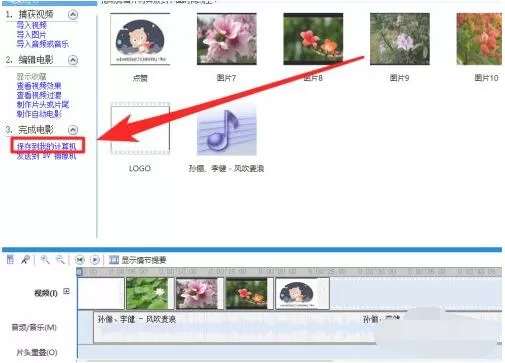Viewport: 505px width, 363px height.
Task: Click 发送到 DV 摄像机
Action: (47, 156)
